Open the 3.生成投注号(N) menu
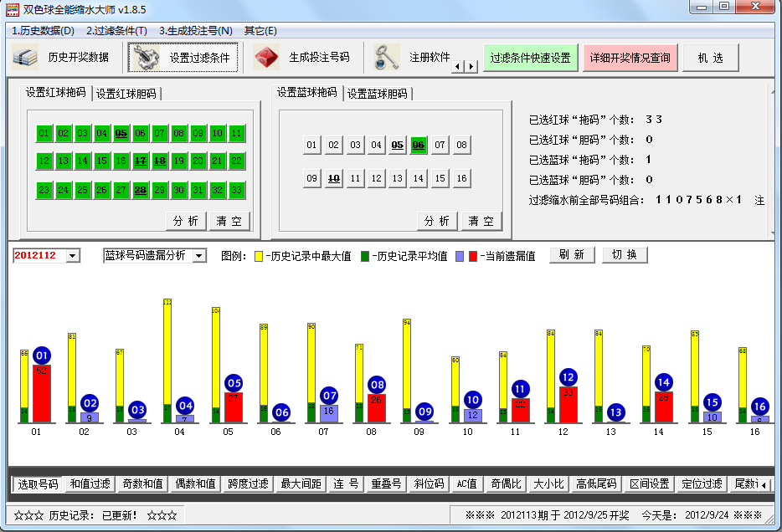This screenshot has width=782, height=532. pyautogui.click(x=196, y=31)
